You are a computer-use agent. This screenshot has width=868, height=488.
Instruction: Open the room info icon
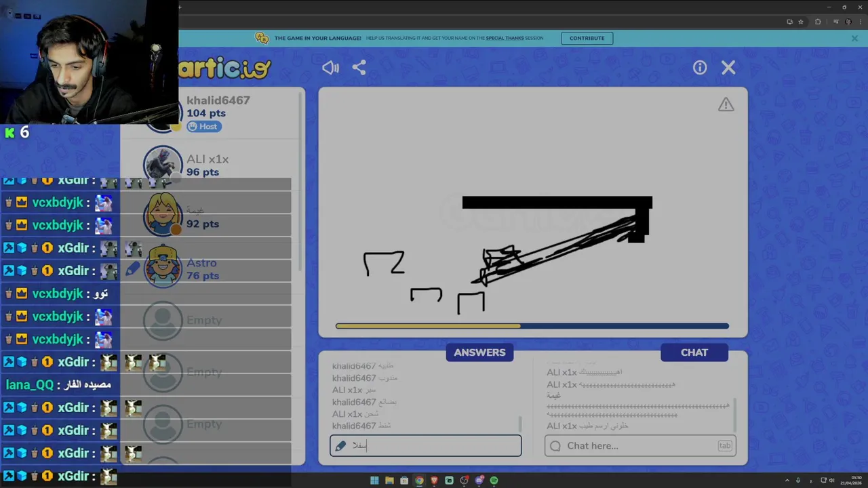click(700, 67)
